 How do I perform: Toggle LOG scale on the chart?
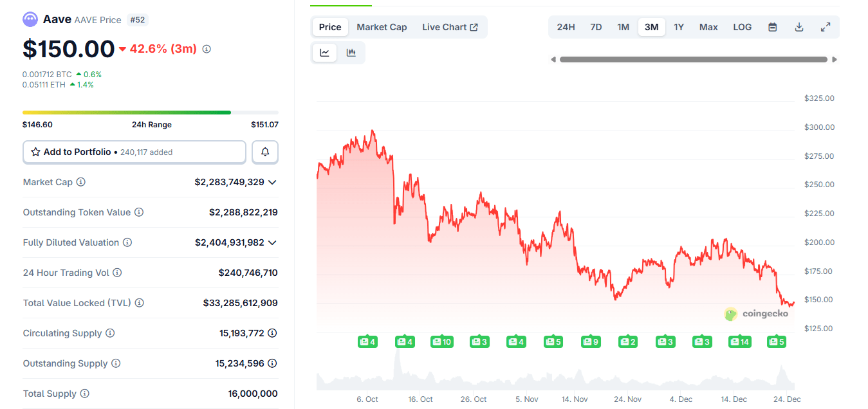tap(742, 26)
